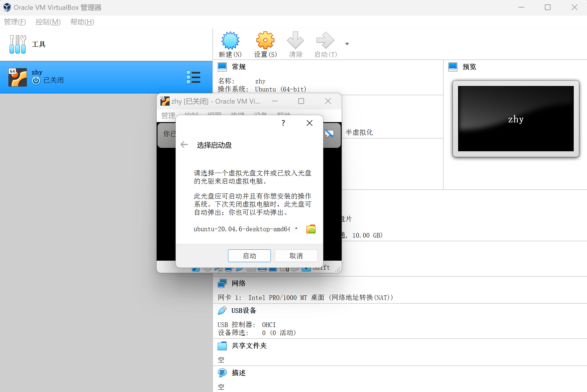Open the 帮助(H) menu in Manager
The width and height of the screenshot is (587, 392).
tap(82, 22)
